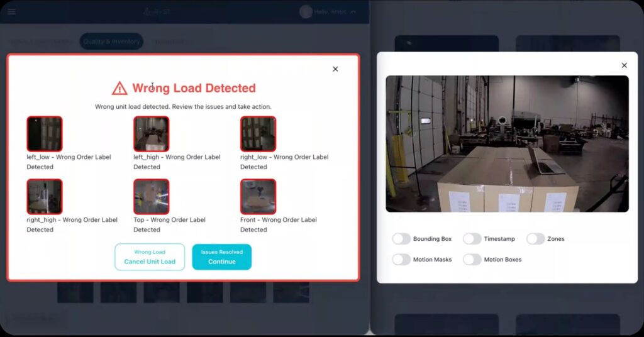Open the right_high camera thumbnail
The height and width of the screenshot is (337, 644).
(x=44, y=197)
